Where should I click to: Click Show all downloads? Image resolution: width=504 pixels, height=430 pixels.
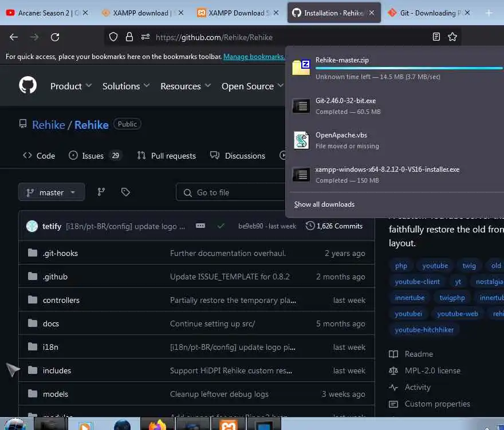coord(324,204)
